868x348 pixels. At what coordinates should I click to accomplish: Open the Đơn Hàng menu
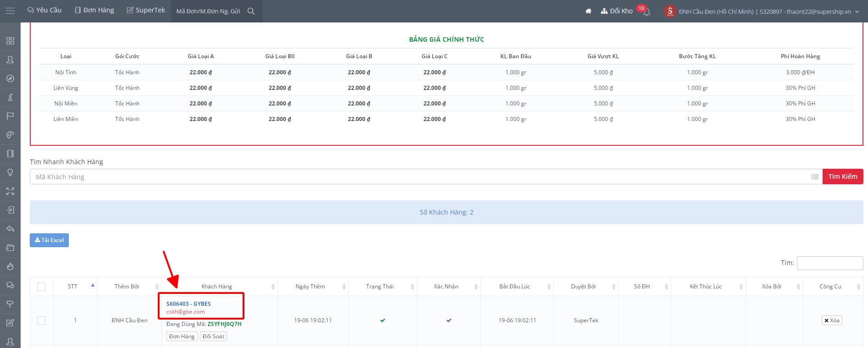click(94, 10)
